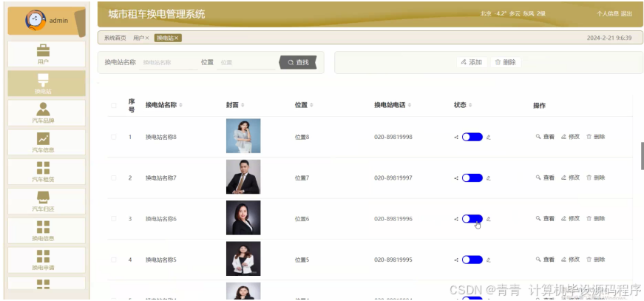Click the 添加 button
Viewport: 644px width, 301px height.
[x=472, y=62]
